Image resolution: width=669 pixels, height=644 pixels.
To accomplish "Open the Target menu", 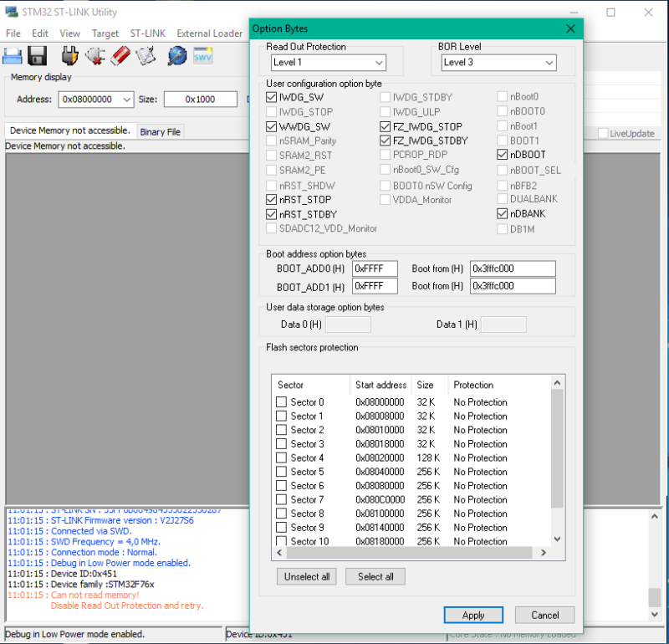I will click(x=105, y=33).
